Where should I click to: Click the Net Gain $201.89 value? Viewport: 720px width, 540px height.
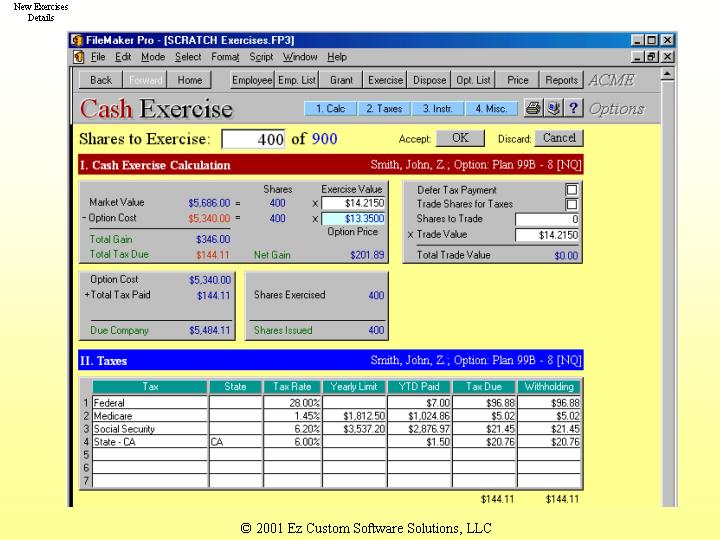pyautogui.click(x=367, y=255)
